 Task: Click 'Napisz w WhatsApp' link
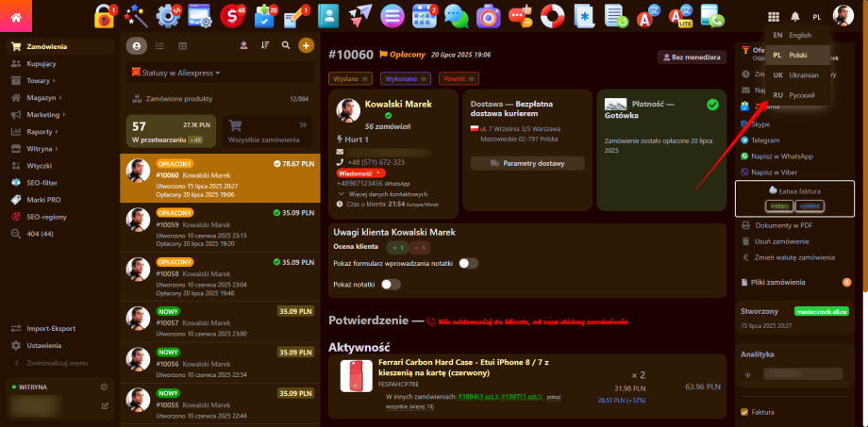coord(781,156)
